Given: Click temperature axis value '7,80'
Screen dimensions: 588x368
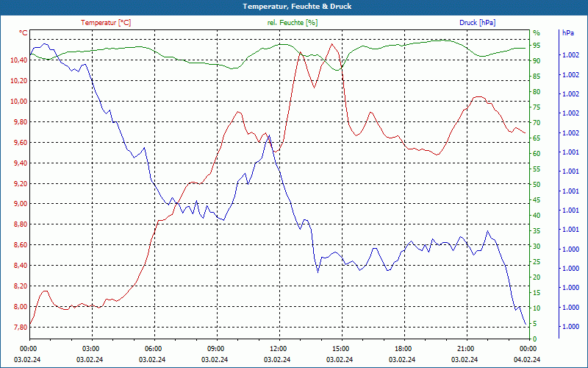Looking at the screenshot, I should point(21,327).
